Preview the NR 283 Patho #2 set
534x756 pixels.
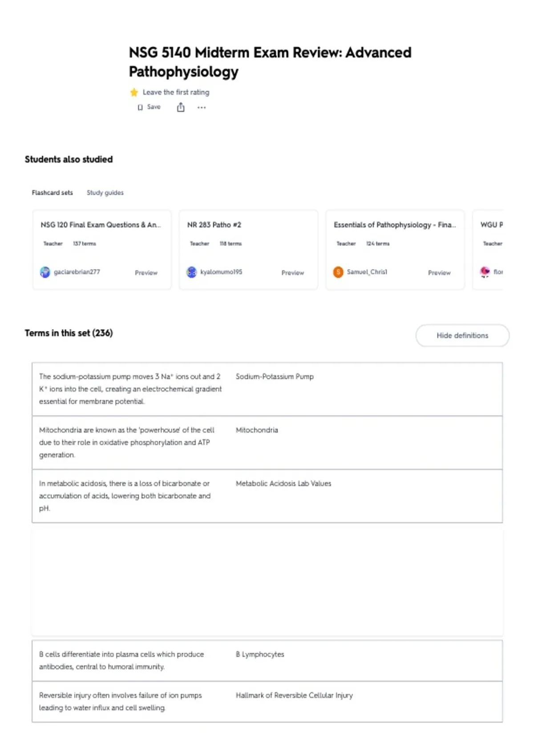(x=292, y=273)
